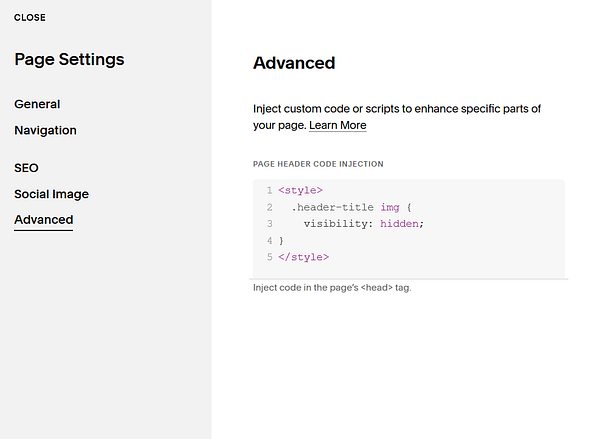This screenshot has height=439, width=600.
Task: Open the General settings tab
Action: tap(37, 104)
